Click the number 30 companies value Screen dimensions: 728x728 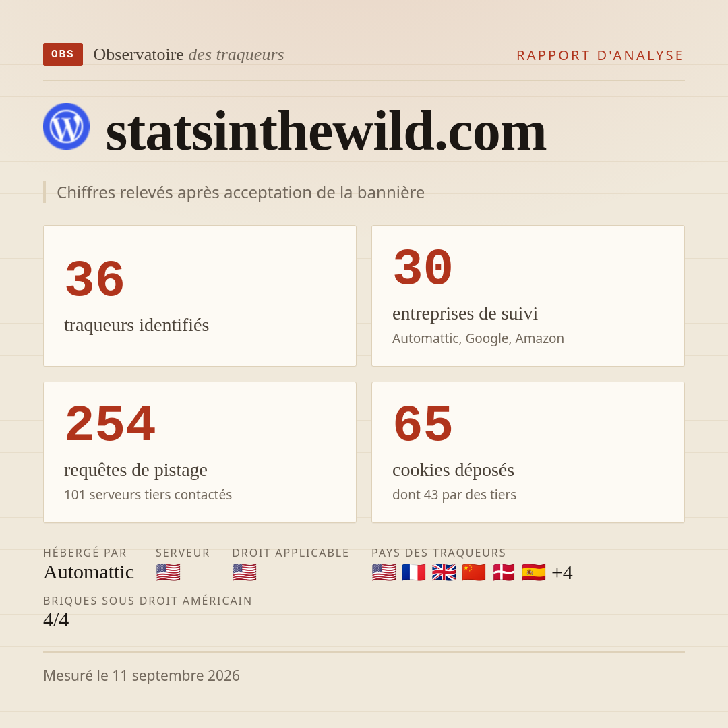point(423,268)
